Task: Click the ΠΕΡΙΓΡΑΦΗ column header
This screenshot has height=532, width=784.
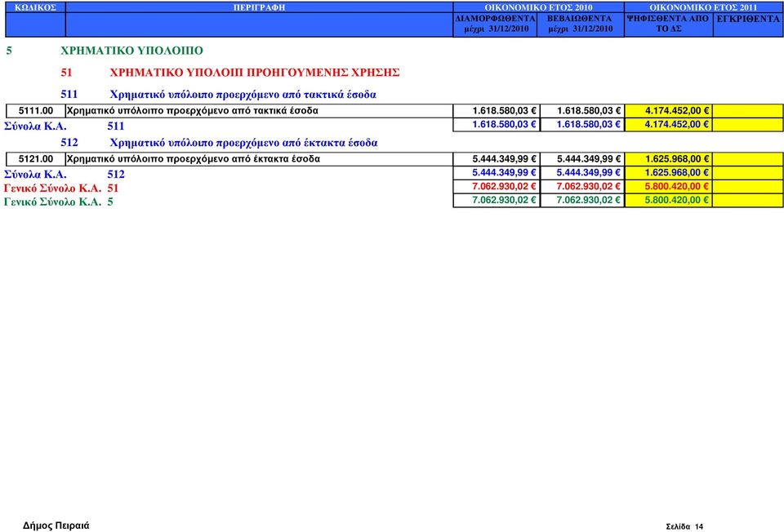Action: [259, 7]
